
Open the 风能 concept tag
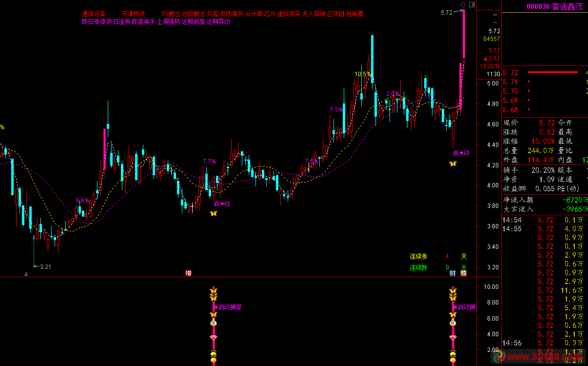click(x=213, y=14)
